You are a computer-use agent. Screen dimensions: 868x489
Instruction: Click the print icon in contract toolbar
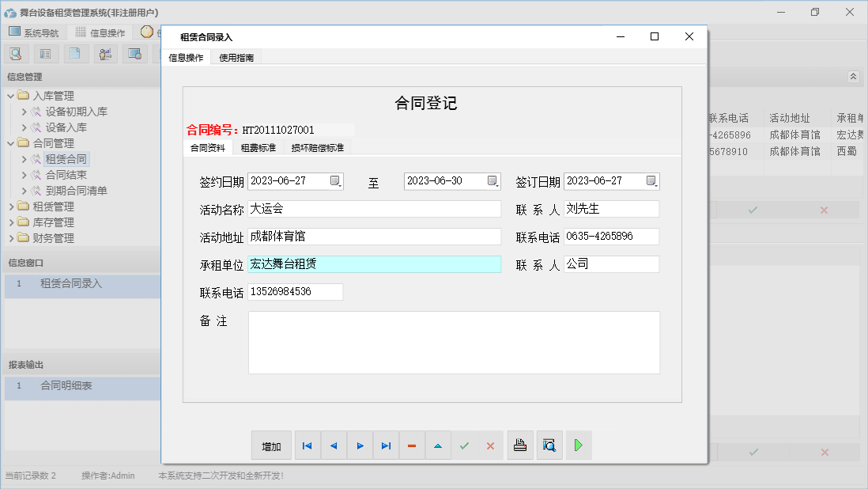pos(520,445)
